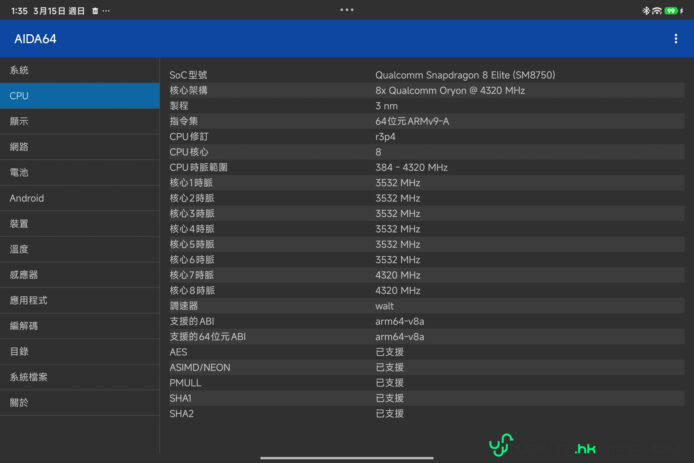Show the 裝置 section
This screenshot has height=463, width=694.
pyautogui.click(x=19, y=224)
